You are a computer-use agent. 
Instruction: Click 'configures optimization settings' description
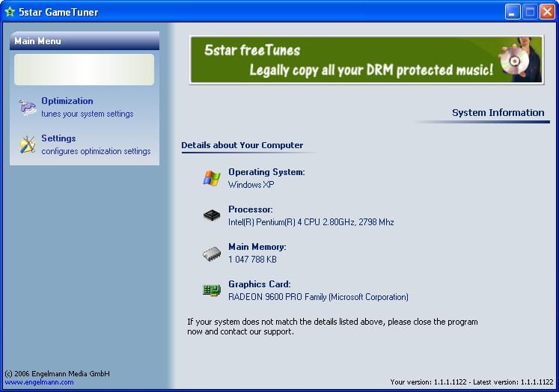(96, 151)
